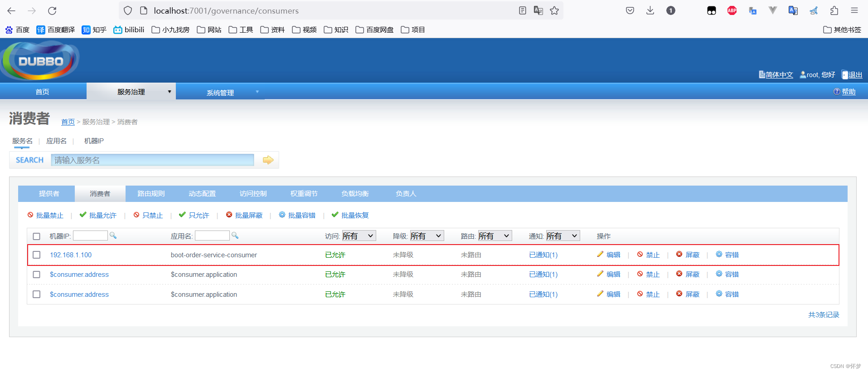The height and width of the screenshot is (373, 868).
Task: Open the 访问 filter dropdown
Action: click(x=359, y=236)
